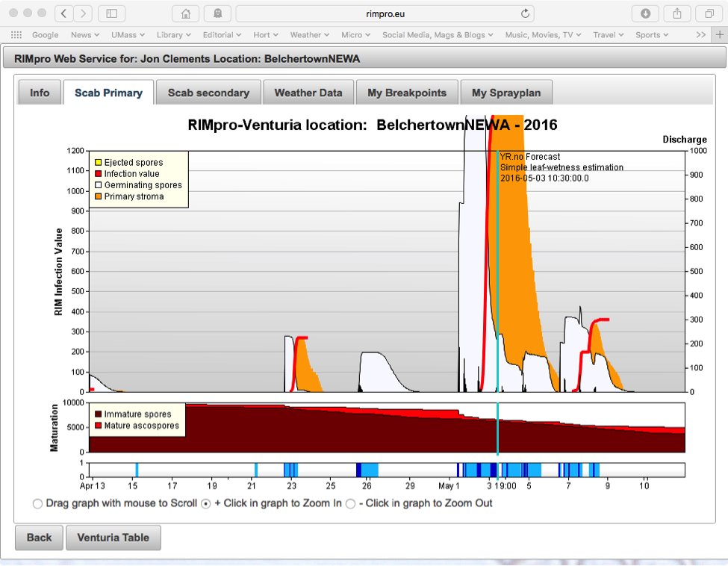Click the Share icon in toolbar
The width and height of the screenshot is (728, 566).
click(677, 13)
